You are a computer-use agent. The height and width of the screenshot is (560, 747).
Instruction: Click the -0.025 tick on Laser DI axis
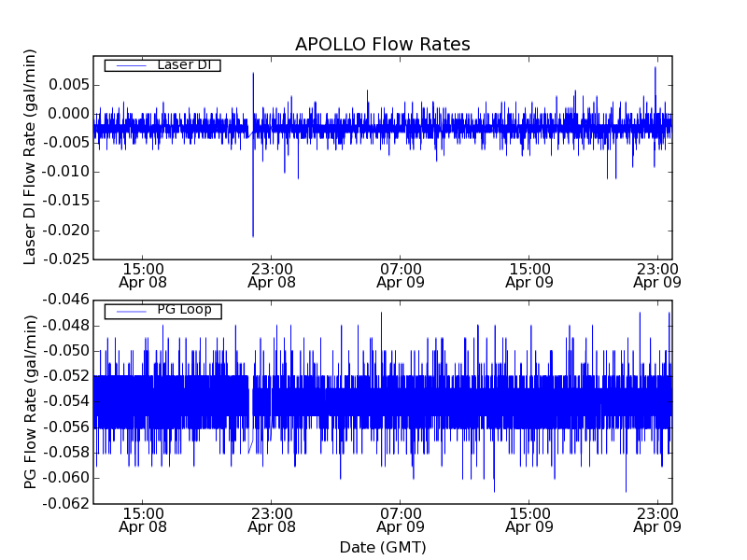[x=66, y=259]
